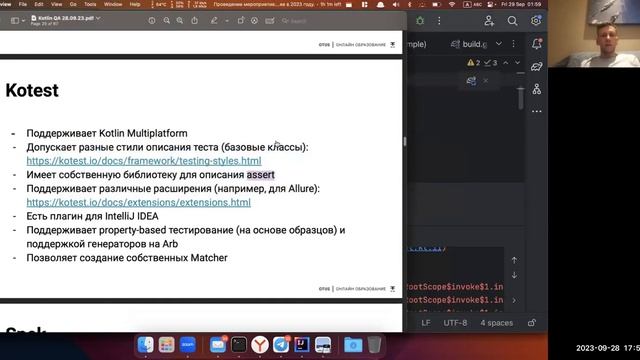Dismiss the Gradle sync floating notification
The image size is (640, 360).
coord(486,81)
